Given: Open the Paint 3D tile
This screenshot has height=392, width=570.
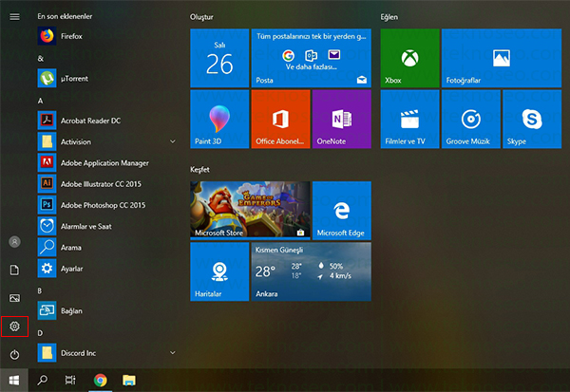Looking at the screenshot, I should point(219,120).
